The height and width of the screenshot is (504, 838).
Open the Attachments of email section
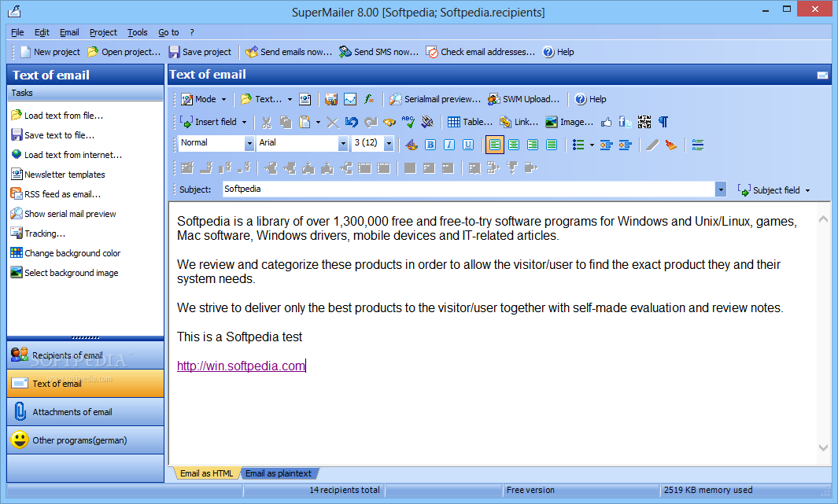click(86, 412)
